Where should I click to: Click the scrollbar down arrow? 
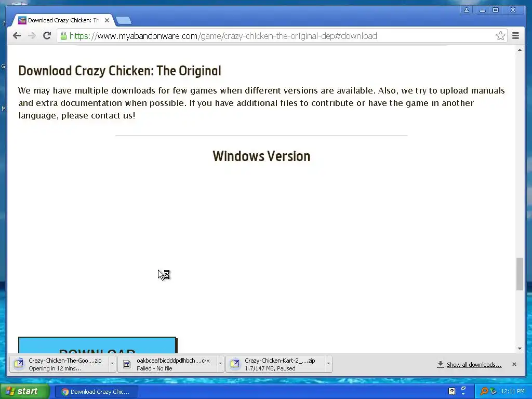(x=520, y=349)
